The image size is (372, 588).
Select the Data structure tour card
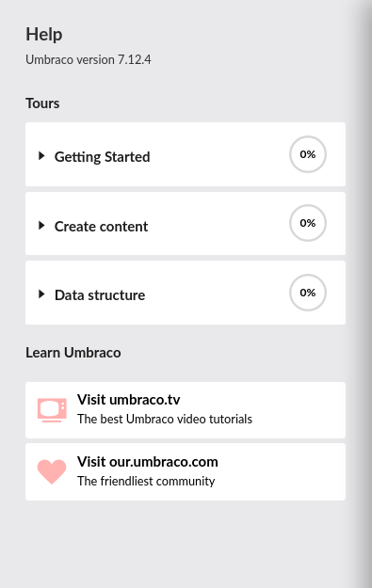point(186,293)
